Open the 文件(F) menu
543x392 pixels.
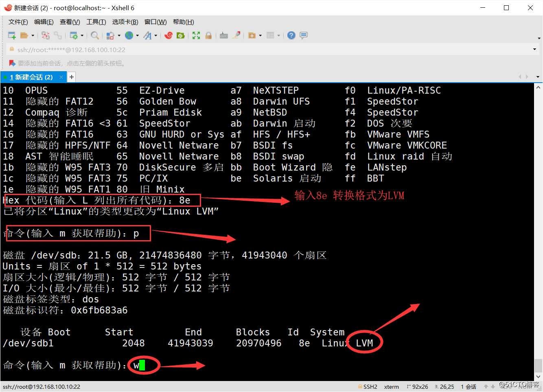click(18, 22)
